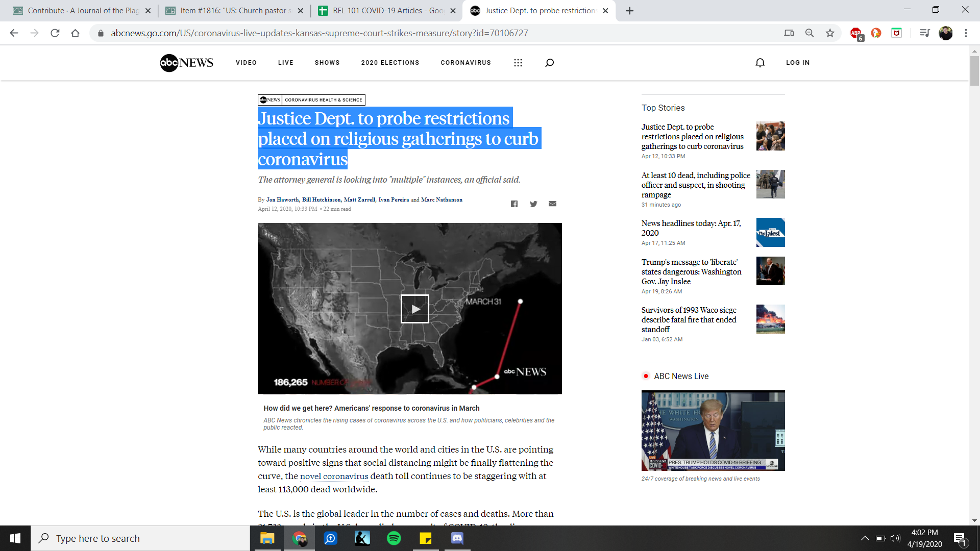Image resolution: width=980 pixels, height=551 pixels.
Task: Open notifications bell icon
Action: coord(760,63)
